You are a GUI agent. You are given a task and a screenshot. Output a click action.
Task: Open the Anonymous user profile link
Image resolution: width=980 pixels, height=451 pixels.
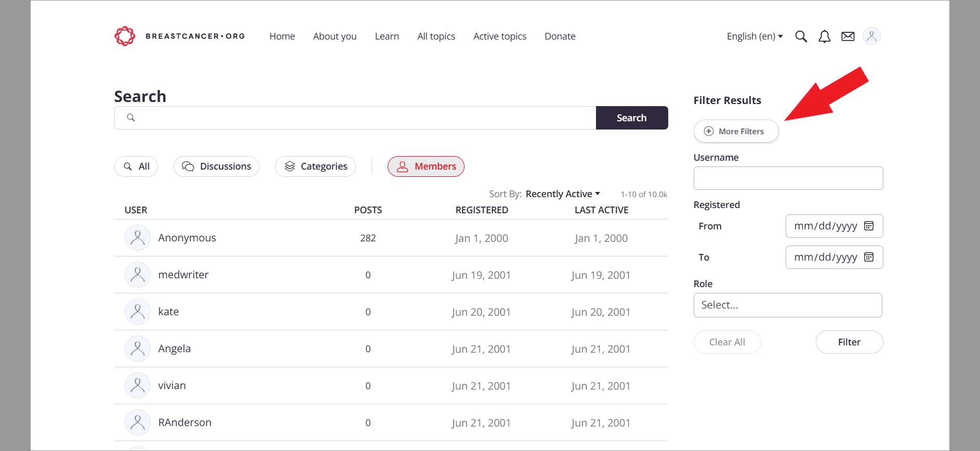(x=187, y=238)
